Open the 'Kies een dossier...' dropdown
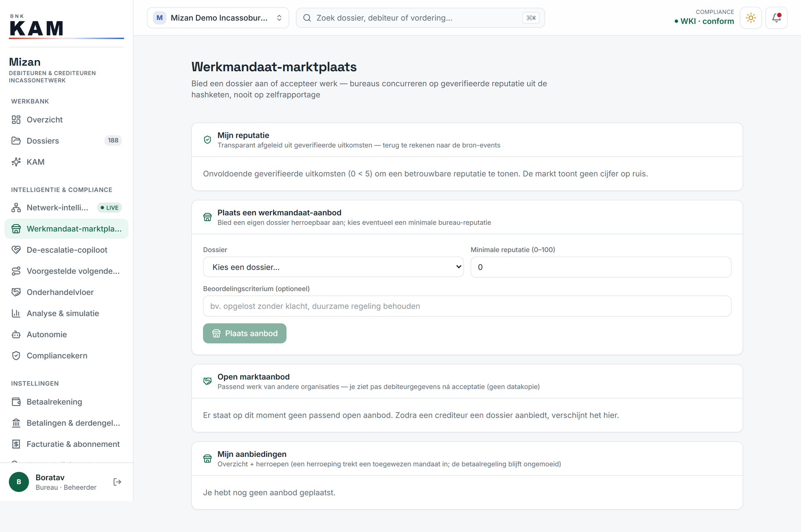Image resolution: width=801 pixels, height=532 pixels. [x=333, y=267]
